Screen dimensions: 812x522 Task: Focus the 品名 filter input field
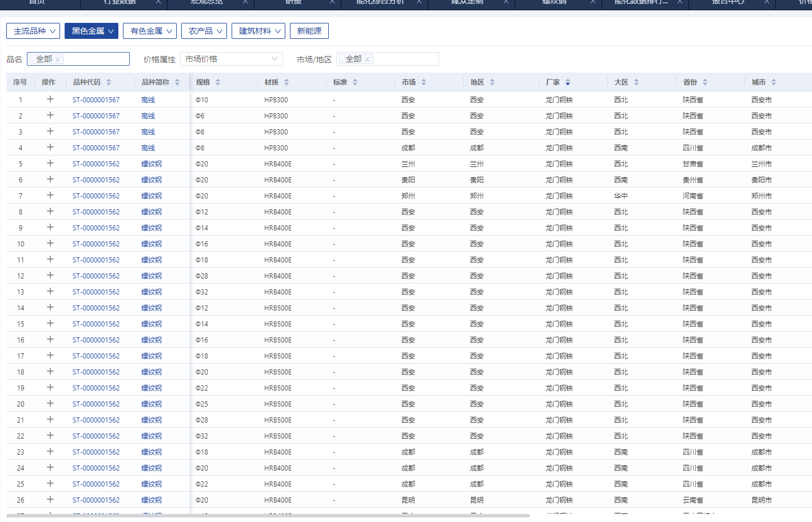(x=78, y=59)
